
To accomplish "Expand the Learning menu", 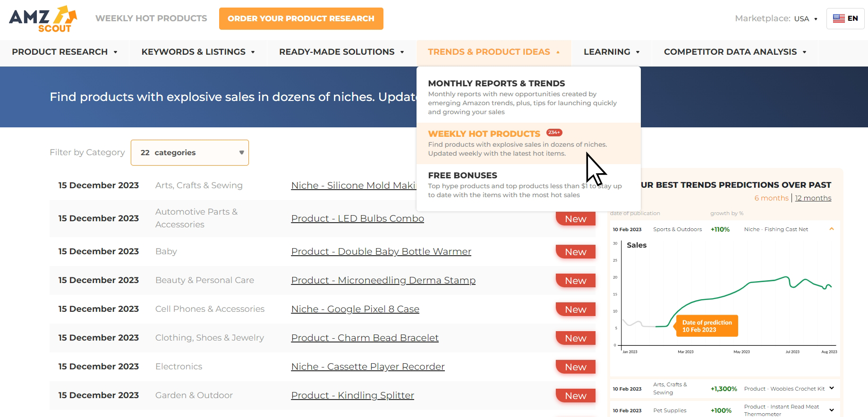I will [612, 52].
